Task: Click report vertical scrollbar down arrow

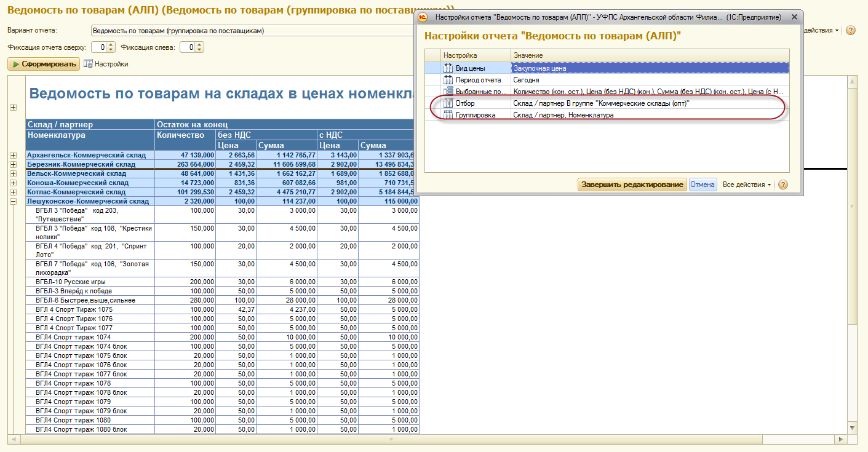Action: pyautogui.click(x=852, y=428)
